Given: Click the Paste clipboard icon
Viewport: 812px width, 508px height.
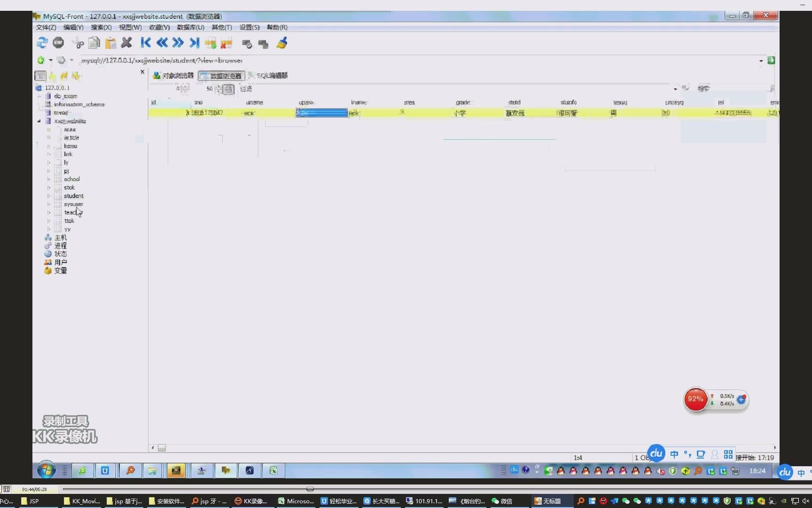Looking at the screenshot, I should pyautogui.click(x=110, y=43).
